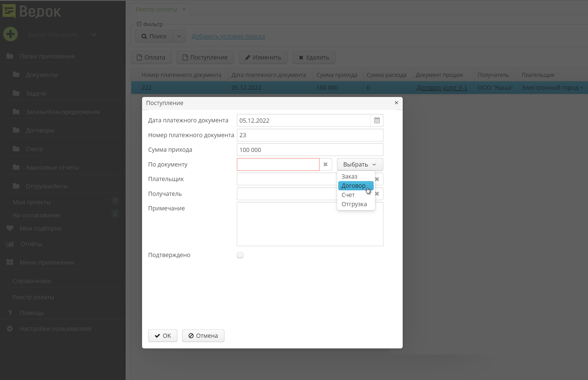Clear the По документу field with the x icon

point(325,164)
